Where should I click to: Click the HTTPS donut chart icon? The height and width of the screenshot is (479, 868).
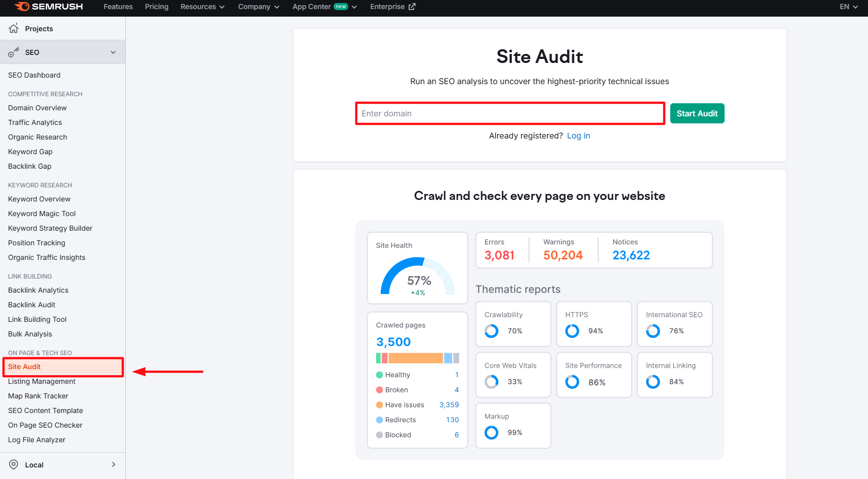pyautogui.click(x=572, y=331)
